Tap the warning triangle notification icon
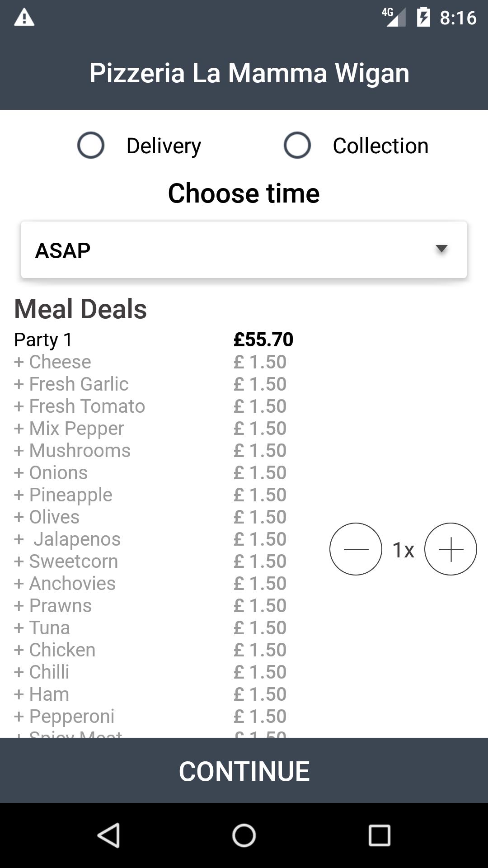 tap(24, 18)
